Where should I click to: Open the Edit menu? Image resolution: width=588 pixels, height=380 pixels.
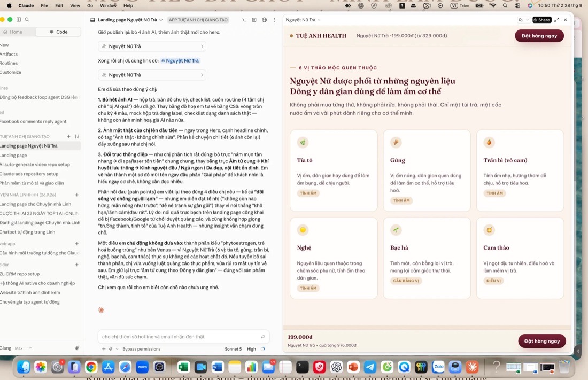[x=59, y=6]
